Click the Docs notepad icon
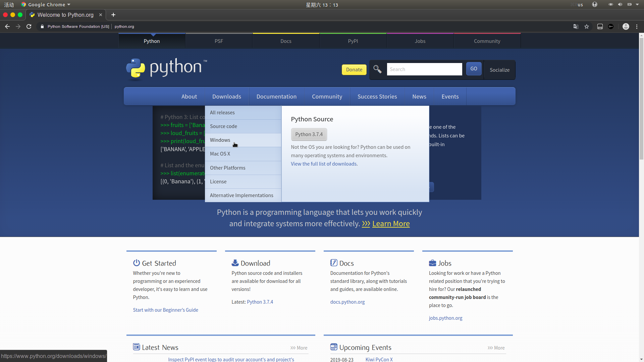 coord(334,263)
